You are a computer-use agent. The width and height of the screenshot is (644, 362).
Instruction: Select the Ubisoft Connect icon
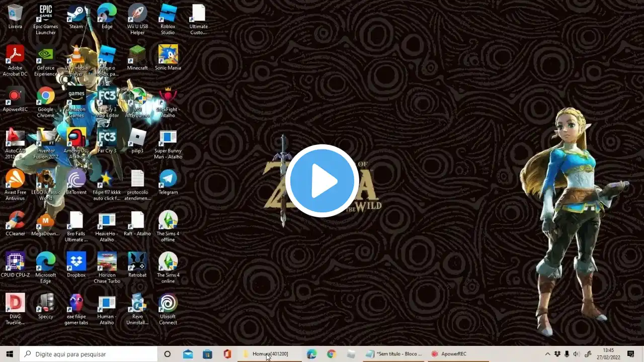pos(168,309)
